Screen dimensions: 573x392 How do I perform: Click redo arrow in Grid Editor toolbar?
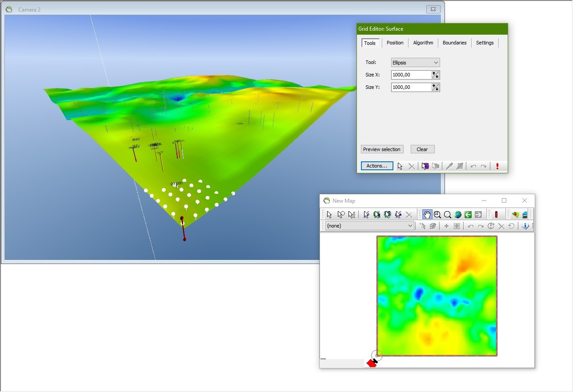point(484,166)
